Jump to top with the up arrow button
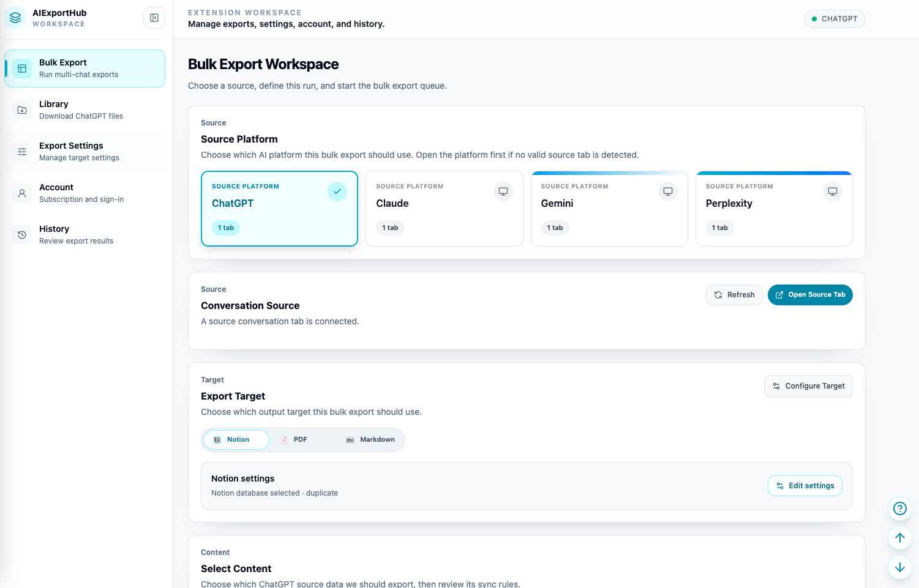Image resolution: width=919 pixels, height=588 pixels. point(900,538)
